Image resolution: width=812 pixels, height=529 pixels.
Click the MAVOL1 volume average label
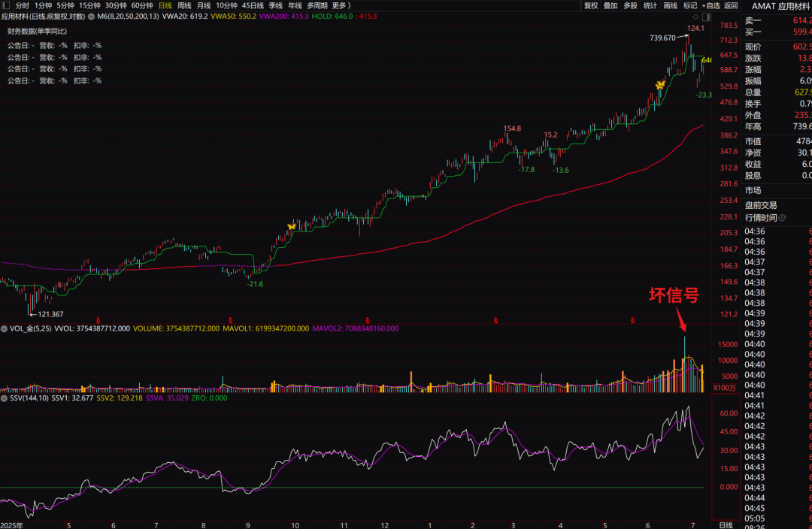[265, 328]
